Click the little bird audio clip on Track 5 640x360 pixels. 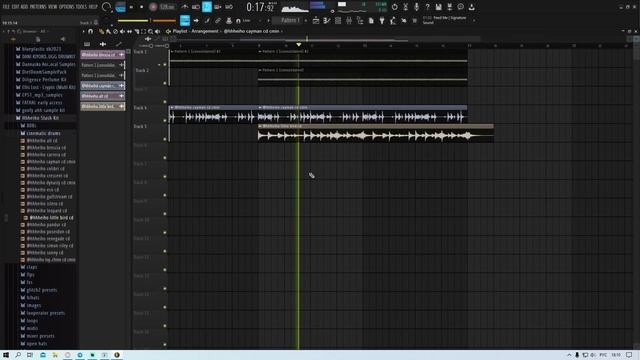376,133
